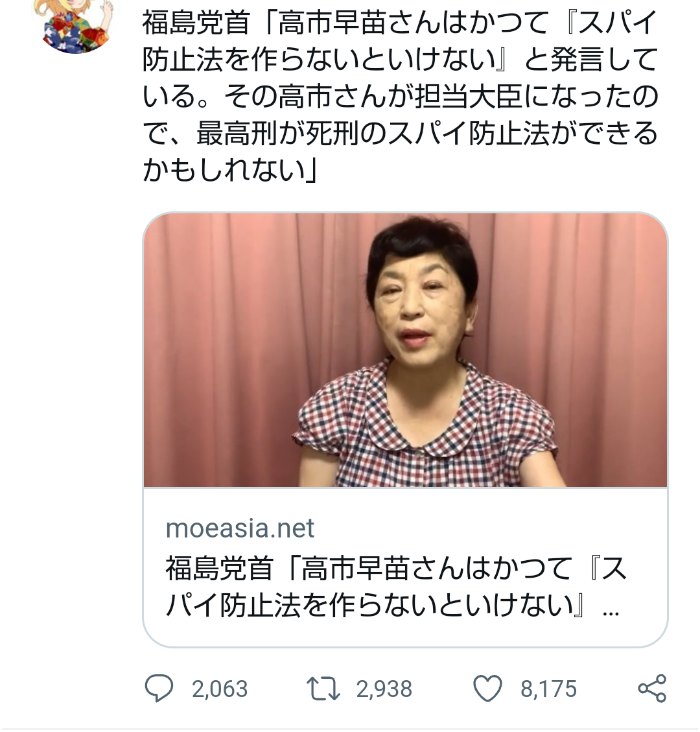Click the 2,938 retweets count

coord(384,689)
